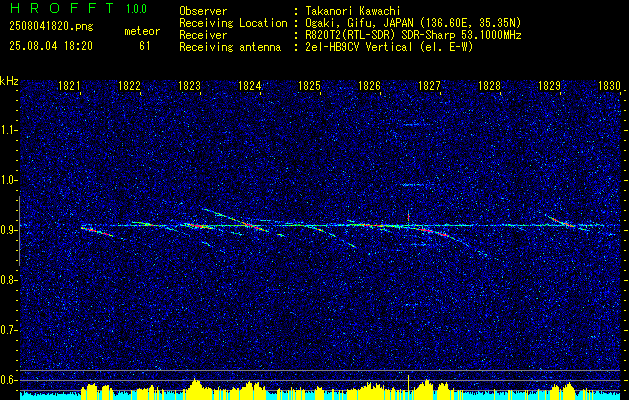The height and width of the screenshot is (400, 629).
Task: Click the 1829 time axis marker
Action: [549, 86]
